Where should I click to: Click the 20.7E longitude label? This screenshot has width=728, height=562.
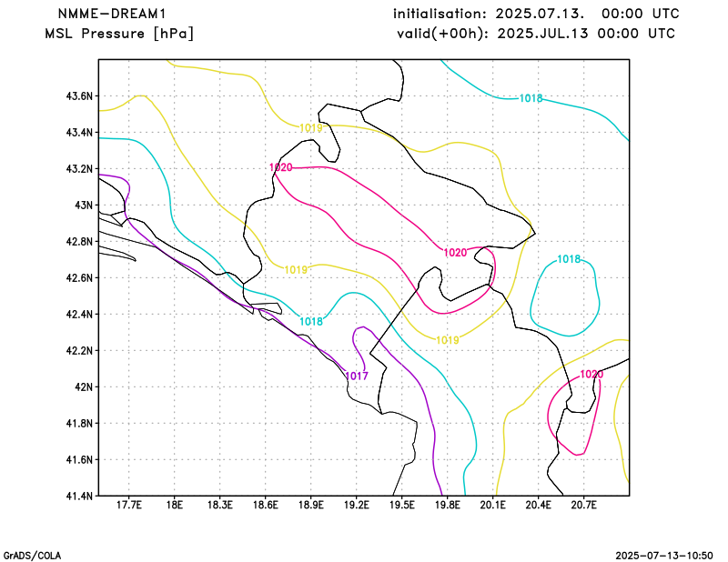(583, 505)
